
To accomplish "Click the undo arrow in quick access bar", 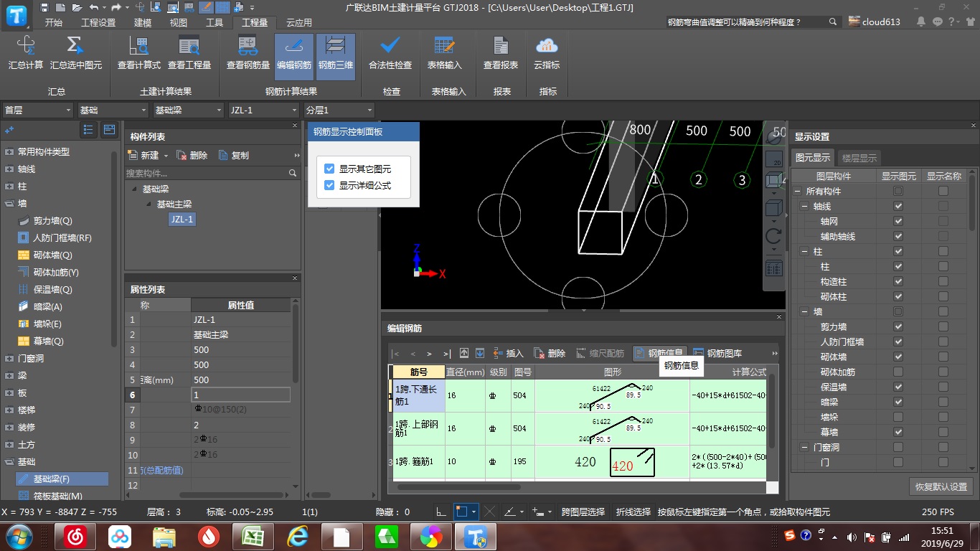I will pyautogui.click(x=94, y=7).
